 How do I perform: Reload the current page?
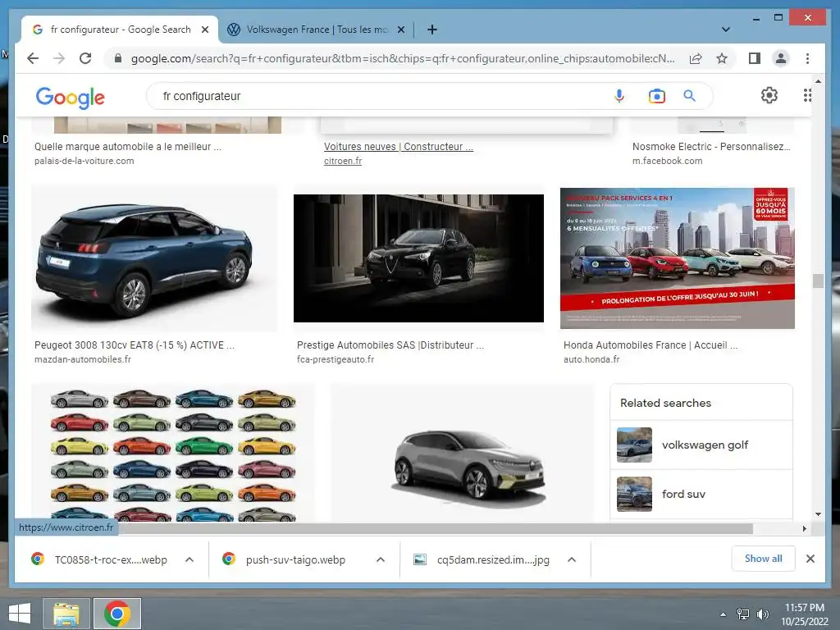[x=85, y=58]
